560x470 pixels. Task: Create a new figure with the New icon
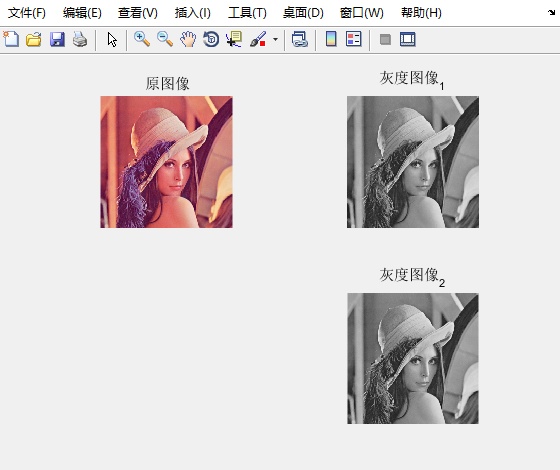[11, 39]
